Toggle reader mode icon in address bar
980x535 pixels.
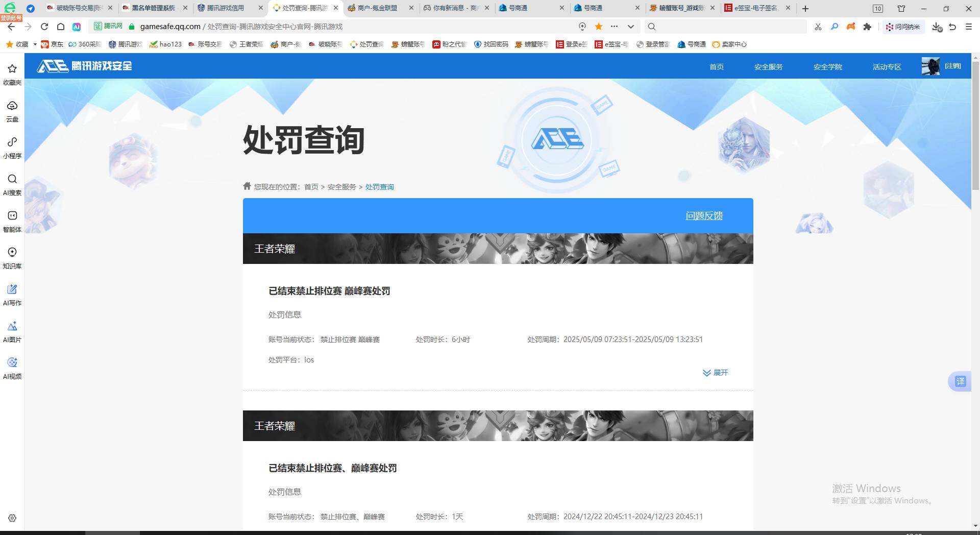coord(582,27)
